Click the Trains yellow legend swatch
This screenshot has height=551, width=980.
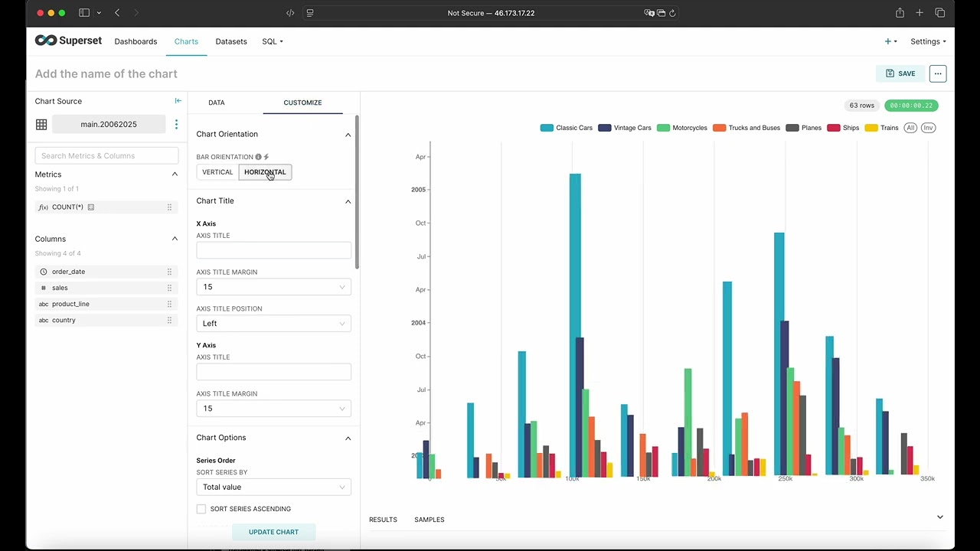pyautogui.click(x=871, y=128)
